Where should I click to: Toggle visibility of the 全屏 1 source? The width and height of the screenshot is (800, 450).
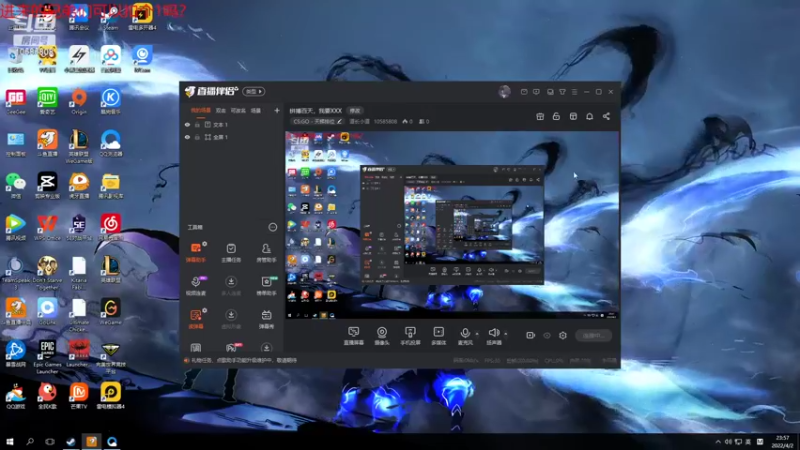click(187, 137)
